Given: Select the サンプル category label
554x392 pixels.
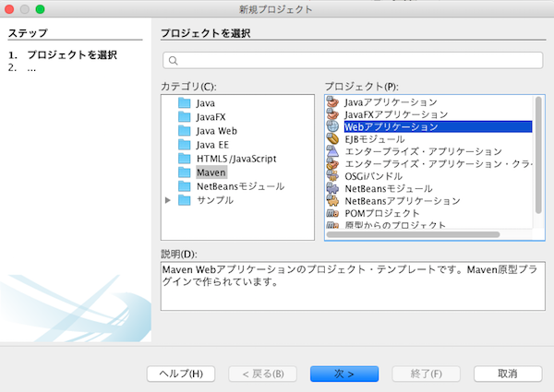Looking at the screenshot, I should point(215,200).
